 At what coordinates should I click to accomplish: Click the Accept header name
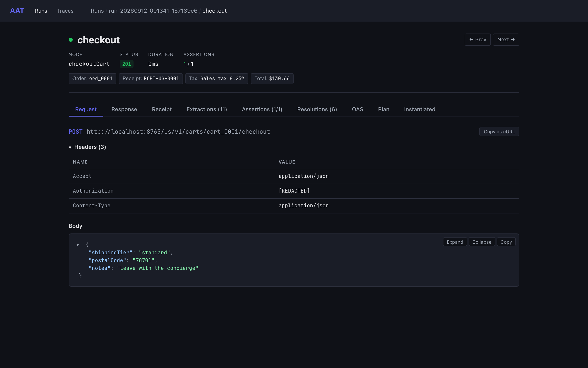click(x=82, y=176)
